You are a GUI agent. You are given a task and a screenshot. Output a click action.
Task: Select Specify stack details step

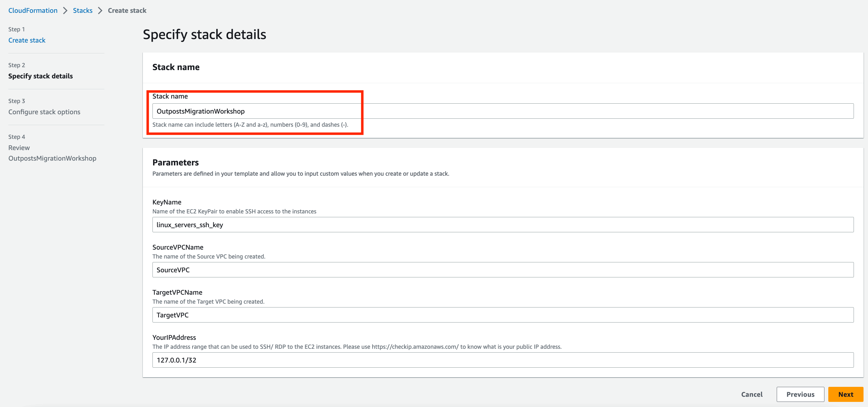pyautogui.click(x=40, y=76)
